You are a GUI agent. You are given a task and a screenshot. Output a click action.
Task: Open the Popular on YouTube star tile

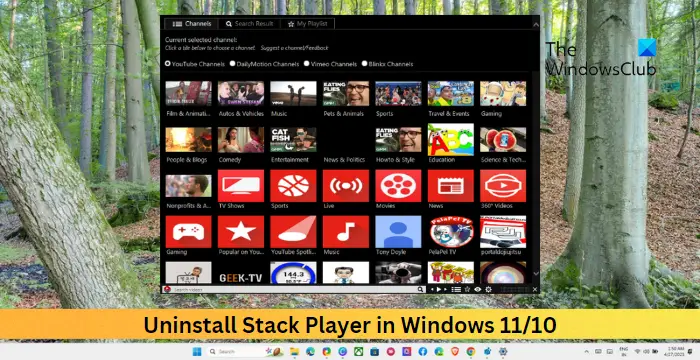(x=241, y=232)
